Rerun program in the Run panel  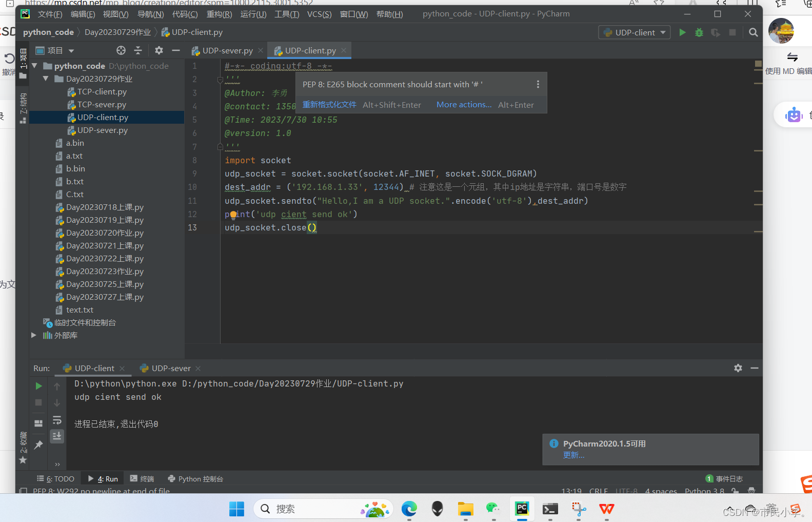(x=38, y=386)
